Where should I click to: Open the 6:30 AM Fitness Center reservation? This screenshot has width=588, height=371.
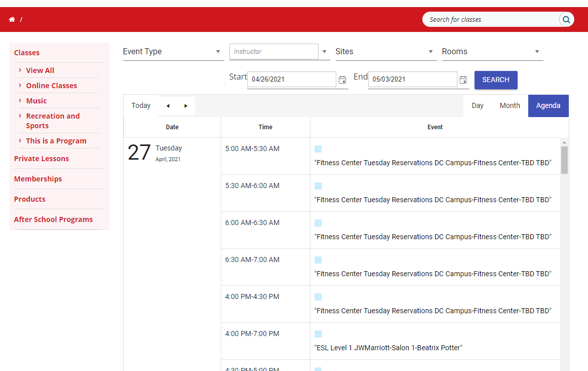click(433, 274)
